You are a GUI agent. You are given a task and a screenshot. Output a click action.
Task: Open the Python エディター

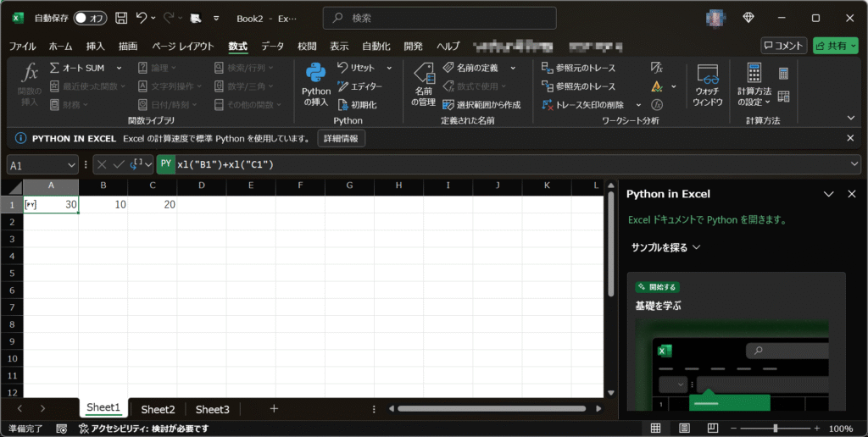359,86
